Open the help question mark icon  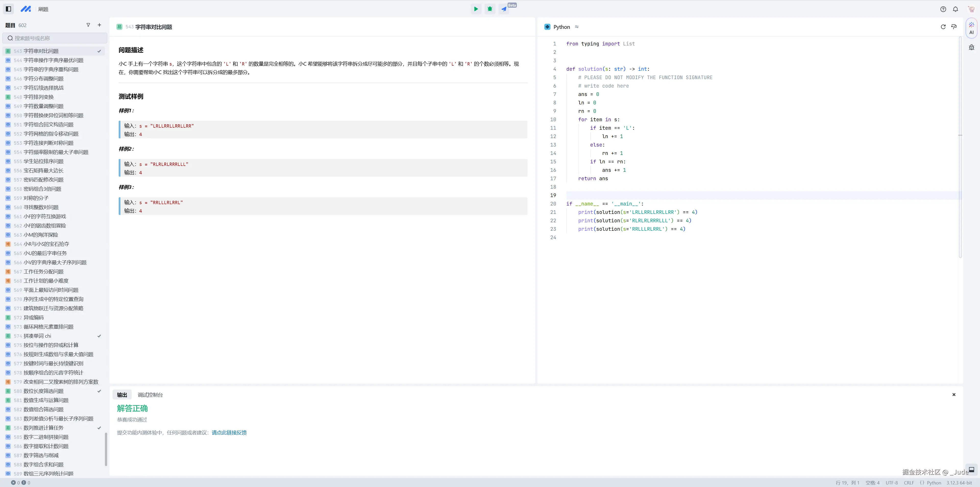[x=943, y=9]
